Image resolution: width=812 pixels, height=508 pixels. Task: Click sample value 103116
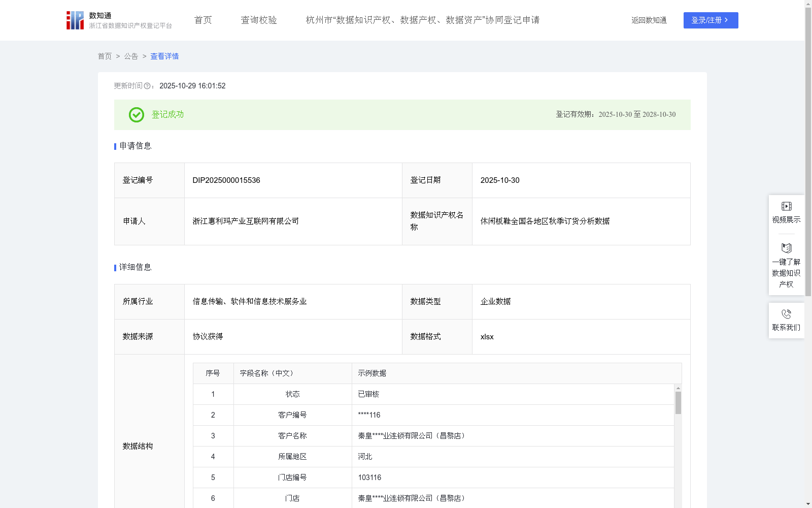click(x=369, y=478)
